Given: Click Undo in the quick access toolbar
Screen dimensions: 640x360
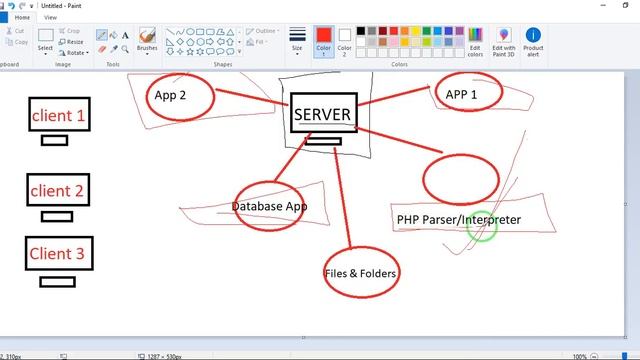Looking at the screenshot, I should point(11,6).
